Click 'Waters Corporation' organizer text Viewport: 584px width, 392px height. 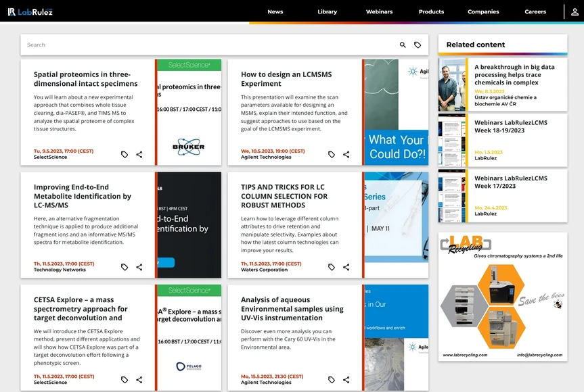point(264,270)
